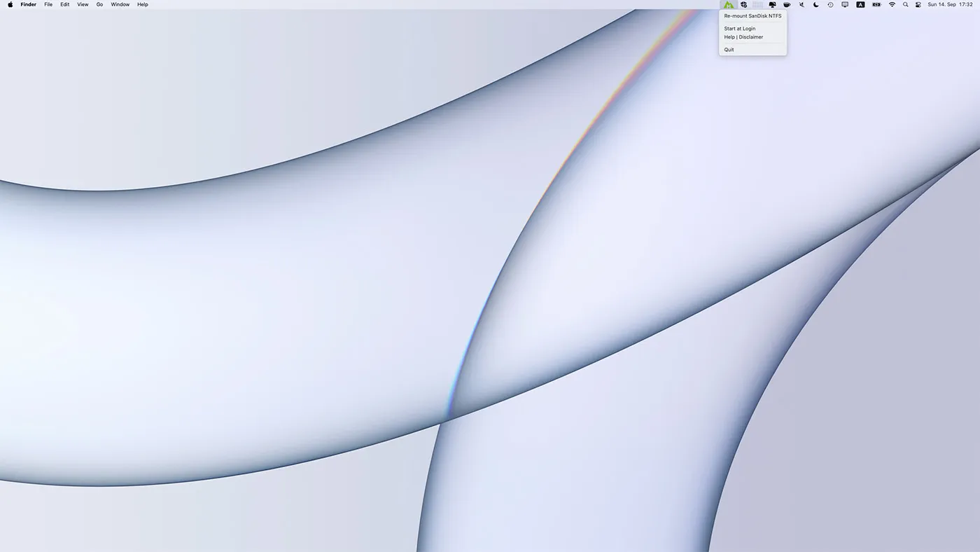Choose Quit from the dropdown menu
This screenshot has height=552, width=980.
[x=729, y=50]
